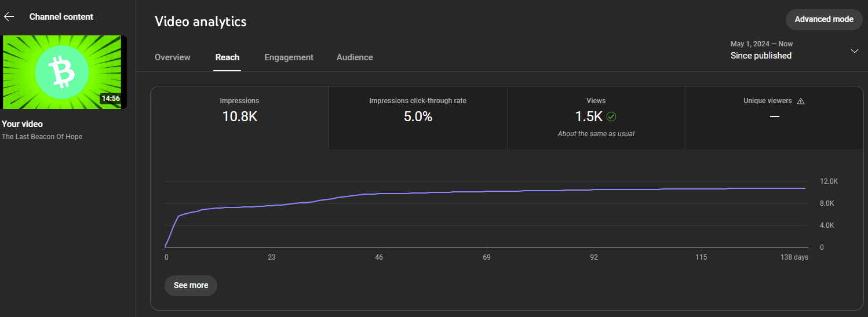Click the Advanced mode button

pyautogui.click(x=824, y=19)
